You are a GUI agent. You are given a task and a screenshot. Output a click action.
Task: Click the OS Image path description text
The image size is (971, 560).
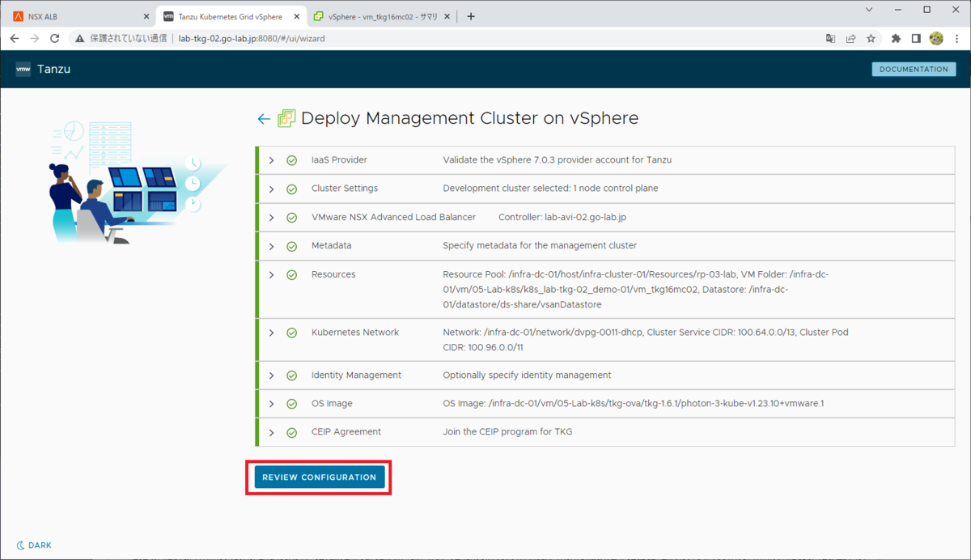coord(634,404)
